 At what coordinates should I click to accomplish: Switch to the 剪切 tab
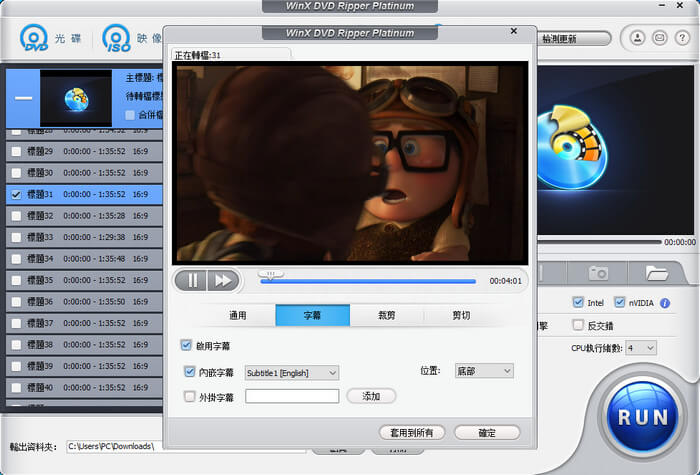click(x=461, y=315)
